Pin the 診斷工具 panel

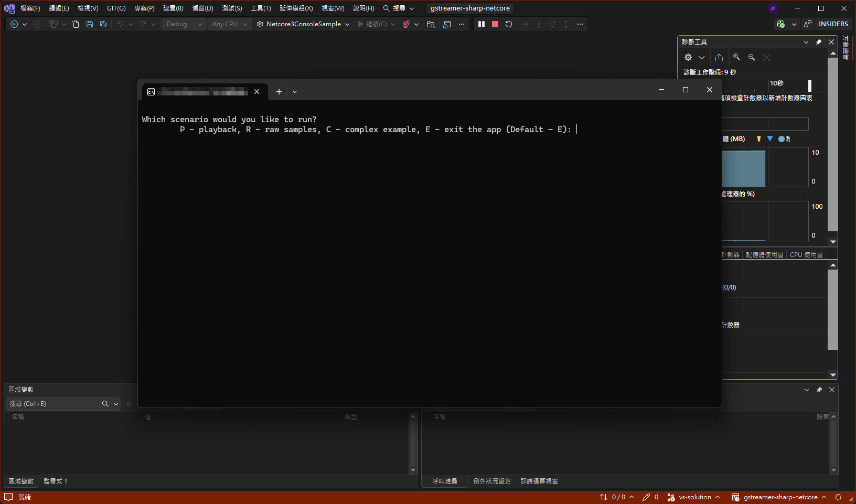819,42
